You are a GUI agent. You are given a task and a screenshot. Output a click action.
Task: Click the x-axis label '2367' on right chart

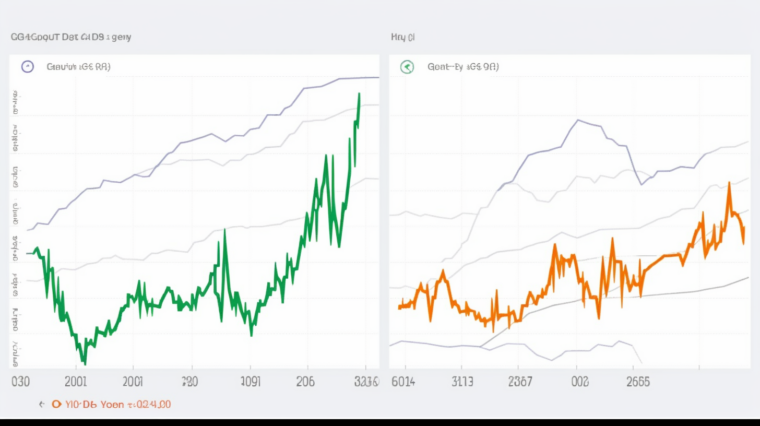pyautogui.click(x=520, y=381)
